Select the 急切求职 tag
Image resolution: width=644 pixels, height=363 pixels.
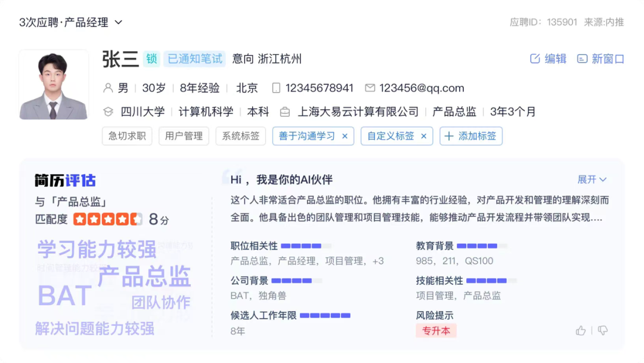(x=126, y=136)
